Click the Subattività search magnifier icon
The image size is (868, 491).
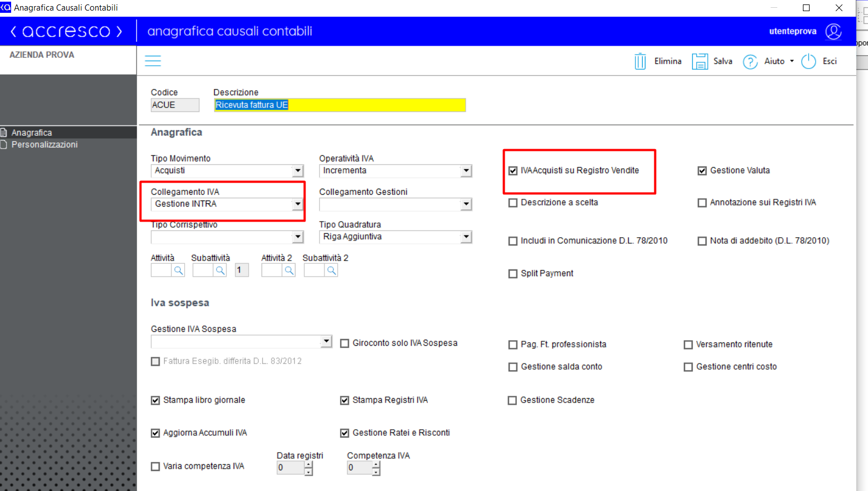click(220, 271)
